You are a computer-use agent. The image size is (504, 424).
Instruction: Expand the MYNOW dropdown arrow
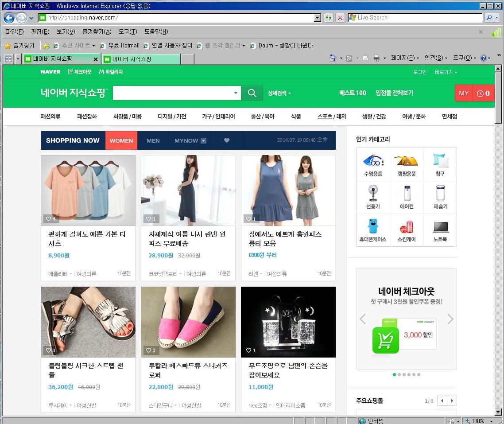coord(203,140)
